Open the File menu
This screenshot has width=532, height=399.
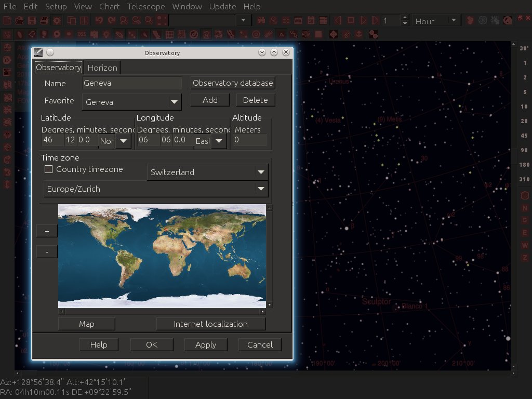(x=10, y=6)
